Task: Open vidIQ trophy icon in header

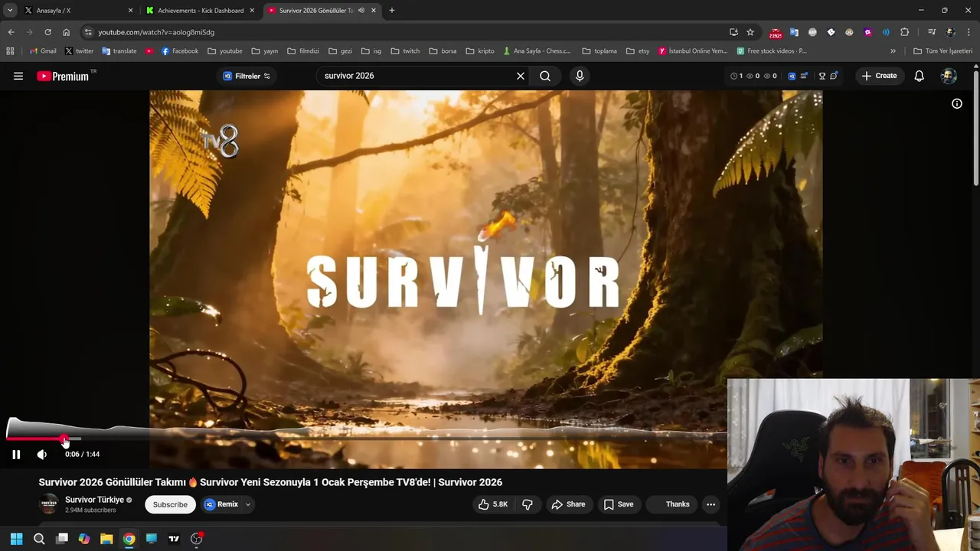Action: point(822,76)
